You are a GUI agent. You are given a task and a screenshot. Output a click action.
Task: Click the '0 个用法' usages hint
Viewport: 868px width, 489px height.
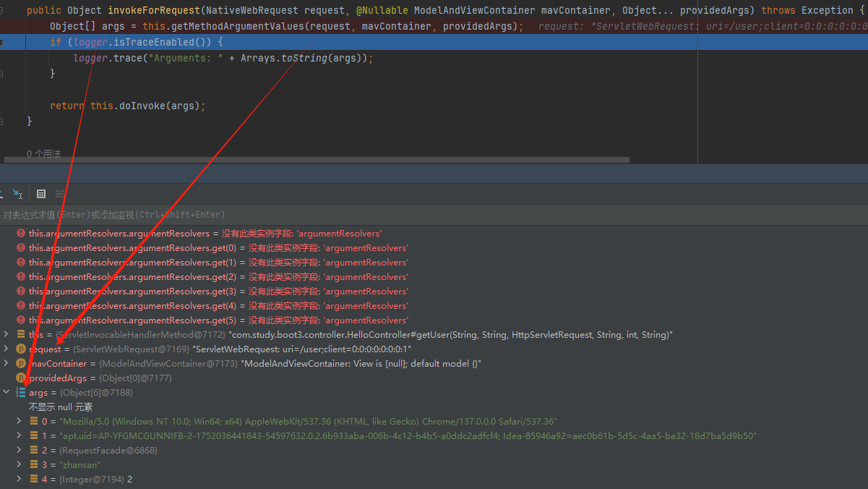pos(44,154)
